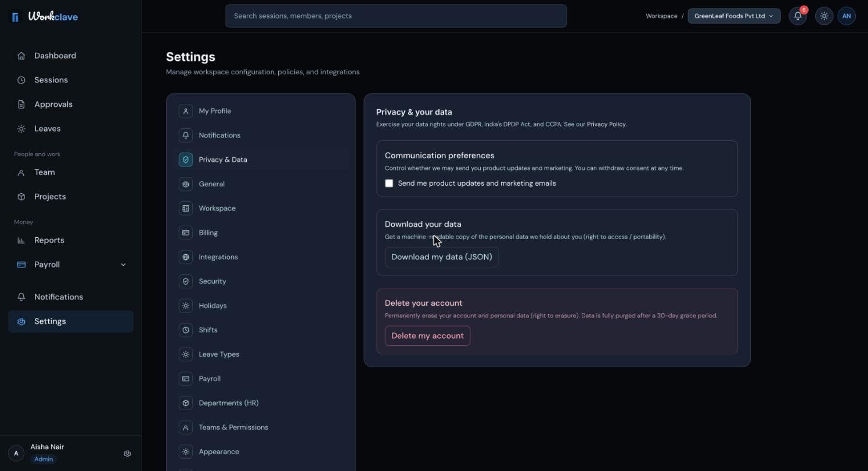Click the Delete your account heading

[423, 303]
